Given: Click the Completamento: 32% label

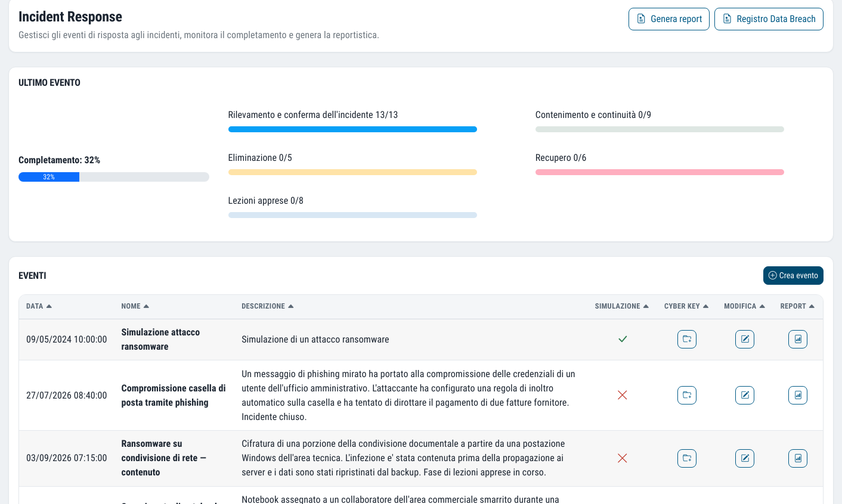Looking at the screenshot, I should (59, 160).
